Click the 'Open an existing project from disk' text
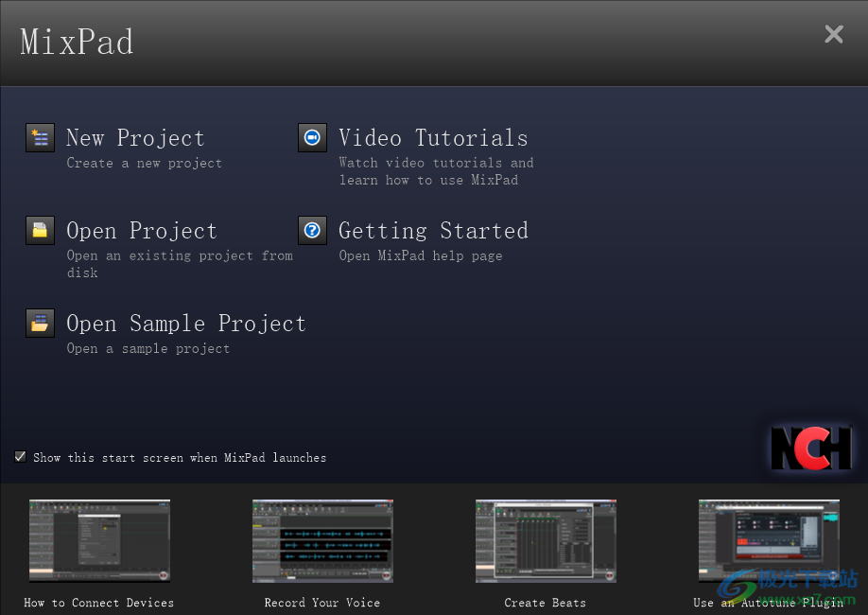Image resolution: width=868 pixels, height=615 pixels. tap(180, 264)
